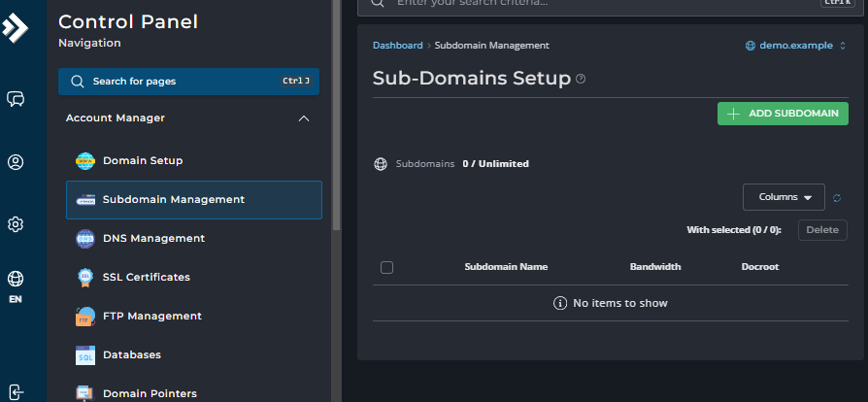The image size is (868, 402).
Task: Click the logout icon at sidebar bottom
Action: 16,391
